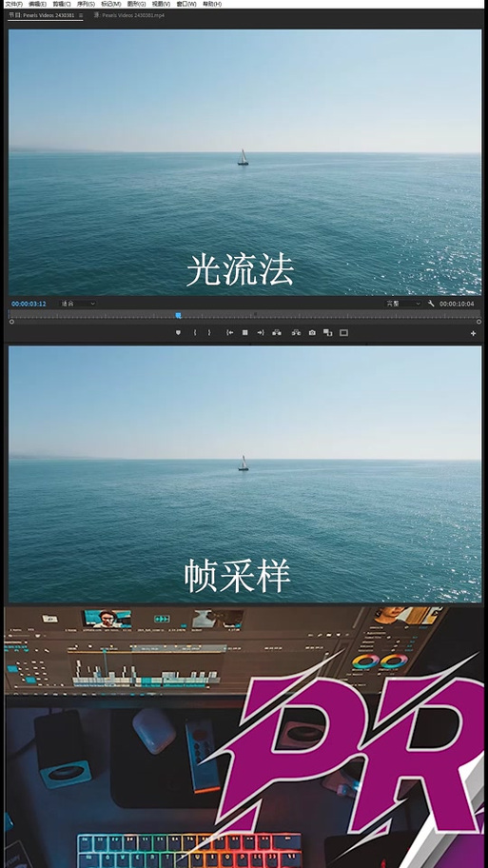Click the 帧采样 video preview
The image size is (488, 868).
[x=244, y=474]
